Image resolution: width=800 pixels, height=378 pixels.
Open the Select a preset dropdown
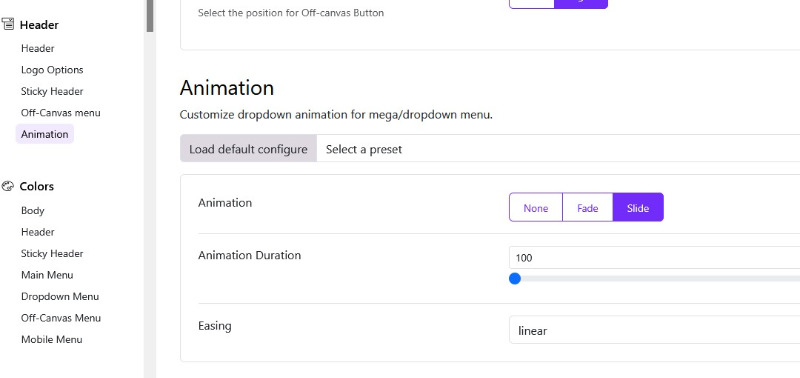click(558, 148)
